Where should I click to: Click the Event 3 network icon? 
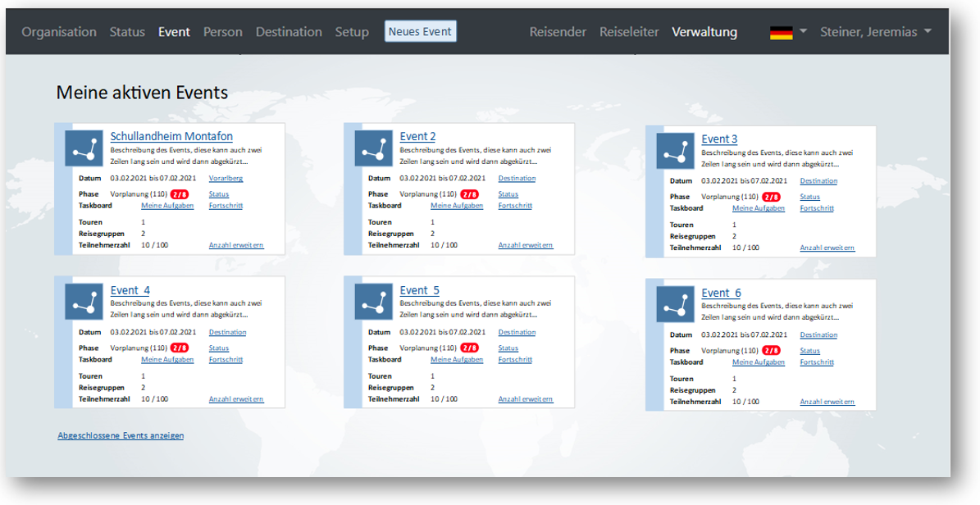click(x=675, y=150)
